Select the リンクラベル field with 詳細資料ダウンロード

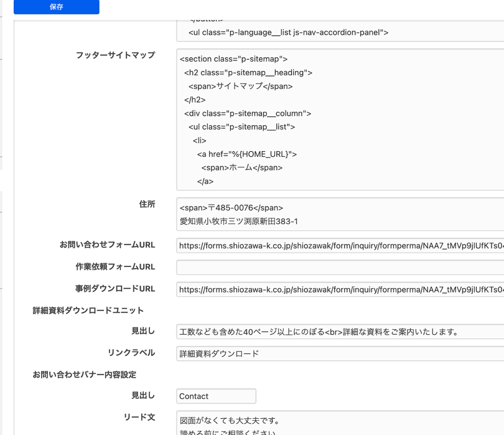coord(340,353)
